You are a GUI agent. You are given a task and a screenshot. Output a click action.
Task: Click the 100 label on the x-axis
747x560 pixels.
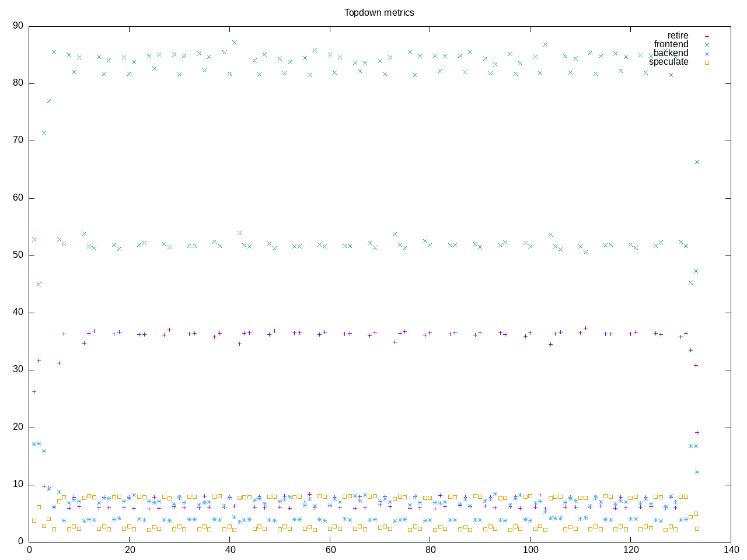(x=530, y=550)
